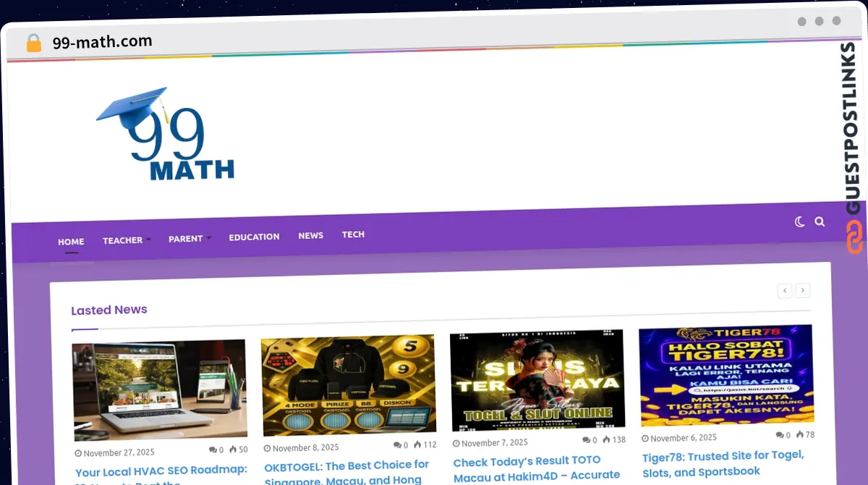Open the NEWS menu item
The height and width of the screenshot is (485, 868).
[x=310, y=235]
